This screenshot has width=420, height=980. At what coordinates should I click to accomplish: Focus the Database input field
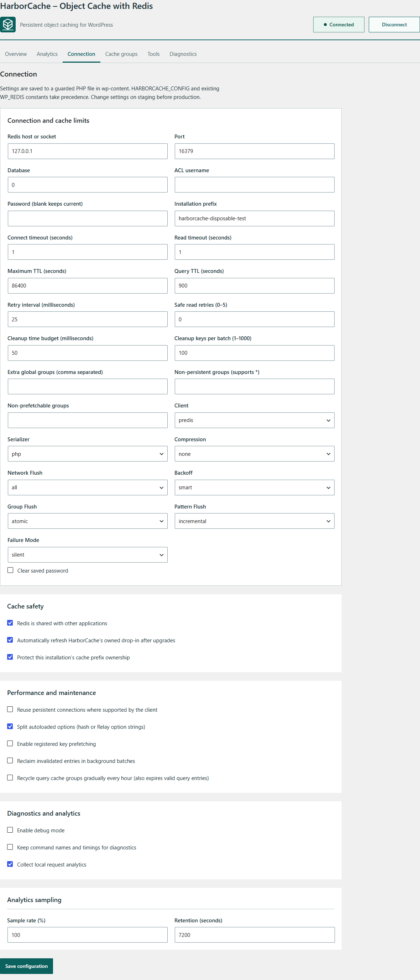tap(88, 185)
